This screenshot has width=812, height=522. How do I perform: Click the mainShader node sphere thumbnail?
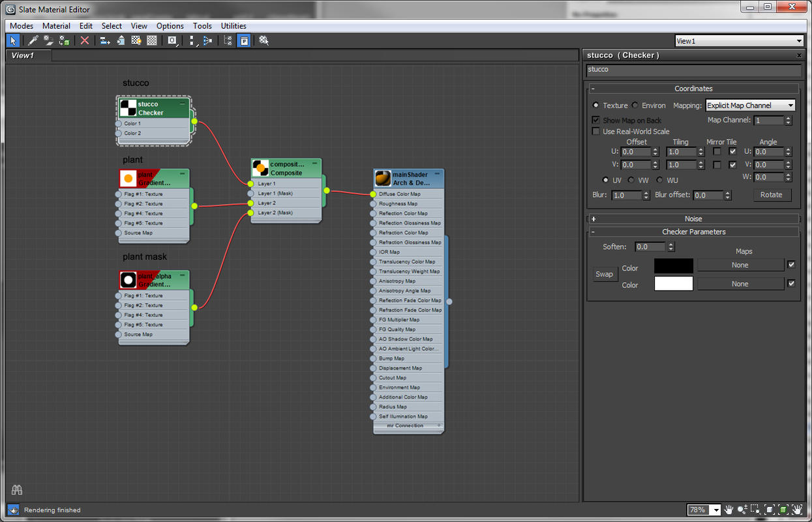coord(383,179)
